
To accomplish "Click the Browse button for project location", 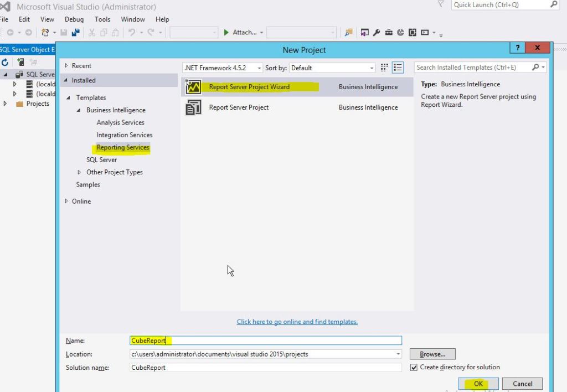I will click(432, 354).
